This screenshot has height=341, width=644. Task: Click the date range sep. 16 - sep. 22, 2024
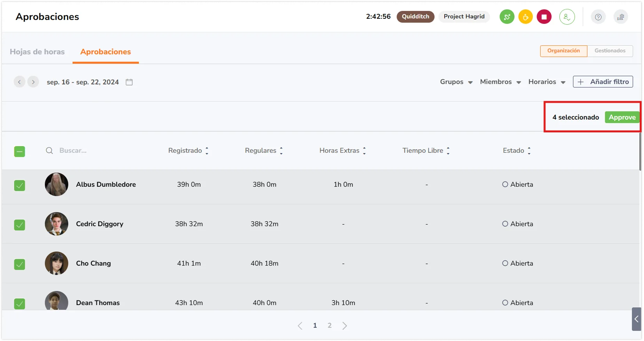pyautogui.click(x=83, y=82)
